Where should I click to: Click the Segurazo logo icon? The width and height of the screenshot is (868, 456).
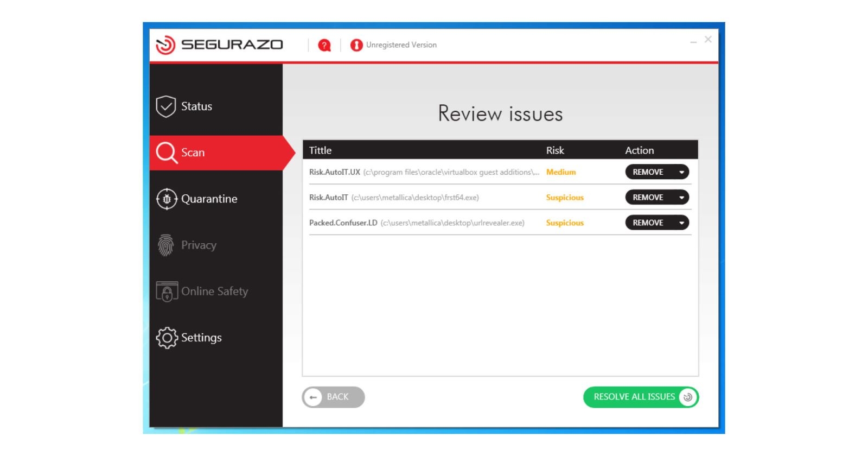point(165,45)
